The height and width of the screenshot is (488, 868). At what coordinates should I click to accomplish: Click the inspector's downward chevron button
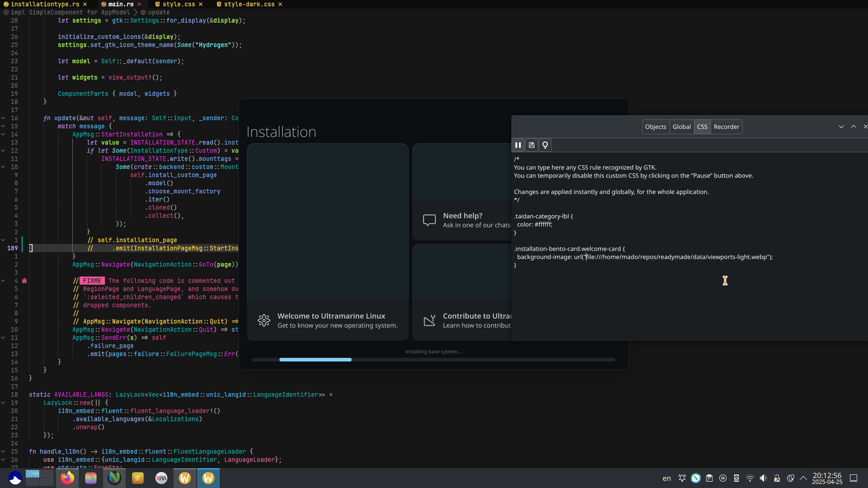841,127
